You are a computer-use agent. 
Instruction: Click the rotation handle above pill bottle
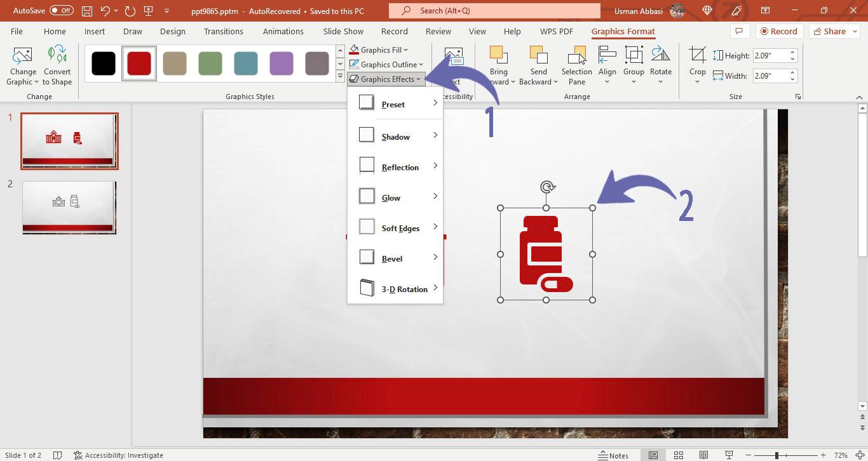[x=547, y=187]
